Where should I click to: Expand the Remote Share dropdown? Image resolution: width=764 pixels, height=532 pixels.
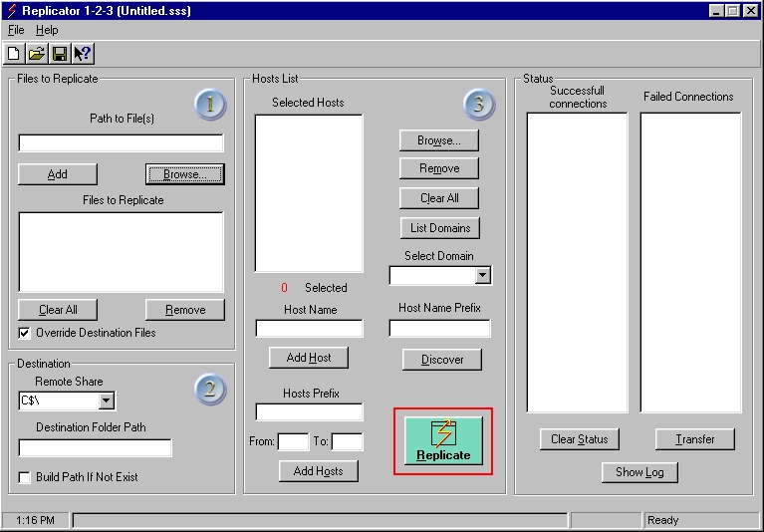(106, 401)
